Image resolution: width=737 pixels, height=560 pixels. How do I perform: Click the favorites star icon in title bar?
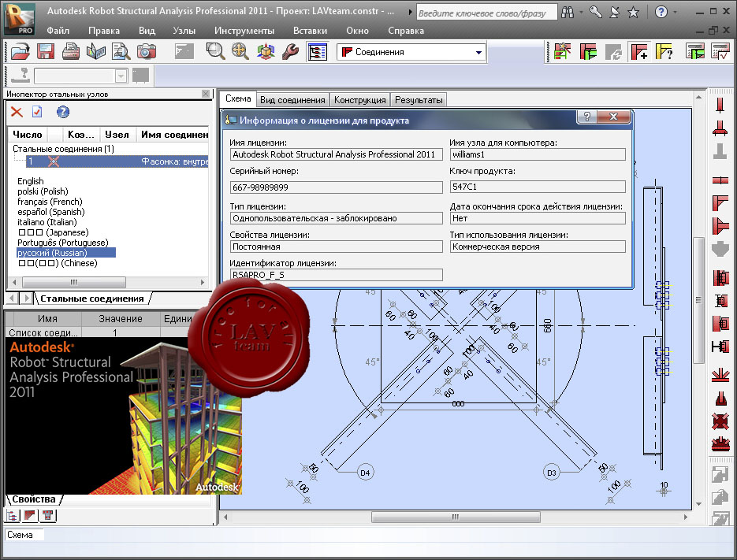pyautogui.click(x=633, y=13)
